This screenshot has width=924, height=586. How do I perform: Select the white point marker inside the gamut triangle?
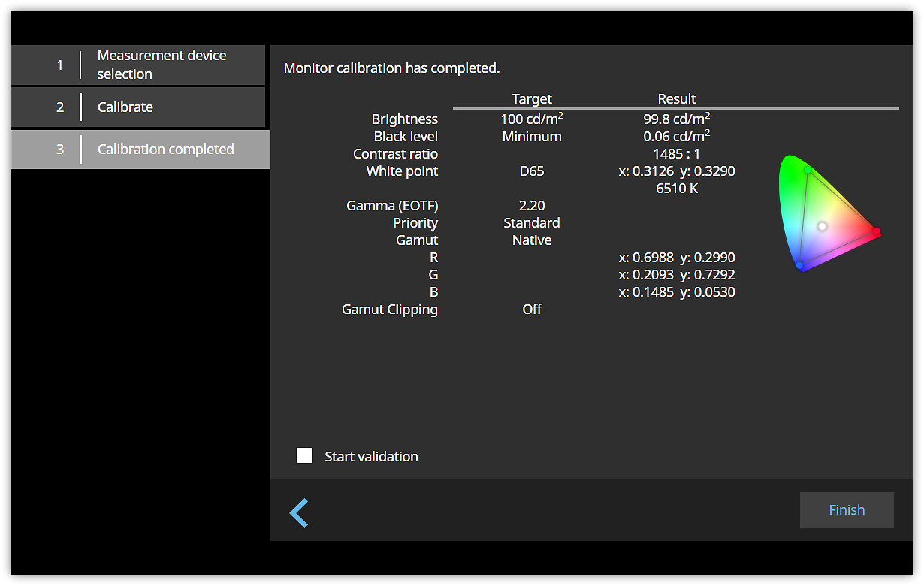click(x=822, y=225)
